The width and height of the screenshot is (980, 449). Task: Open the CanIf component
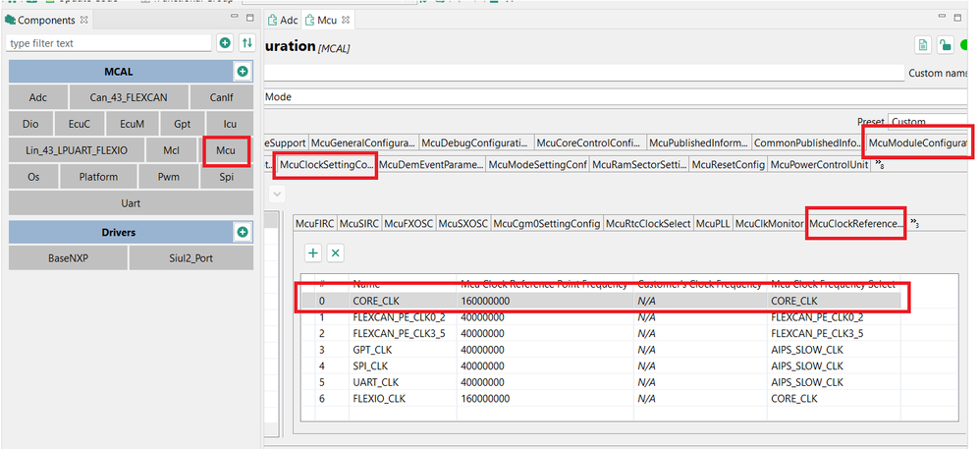(221, 97)
